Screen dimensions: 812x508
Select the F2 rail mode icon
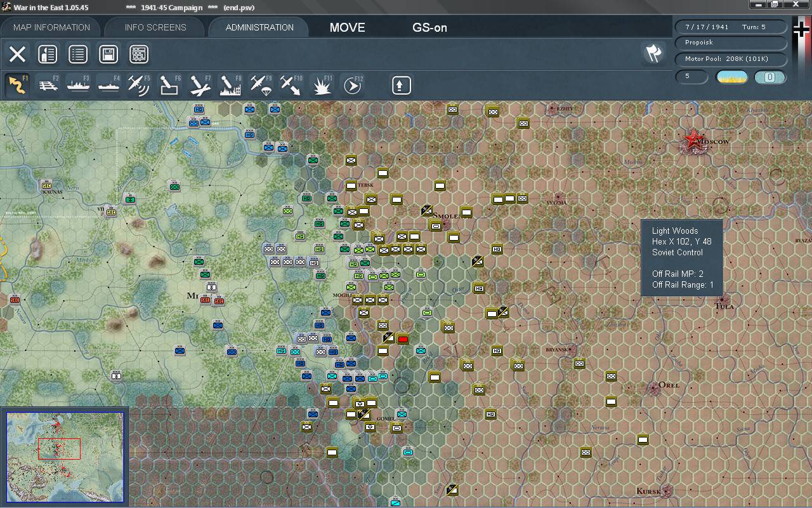click(48, 85)
